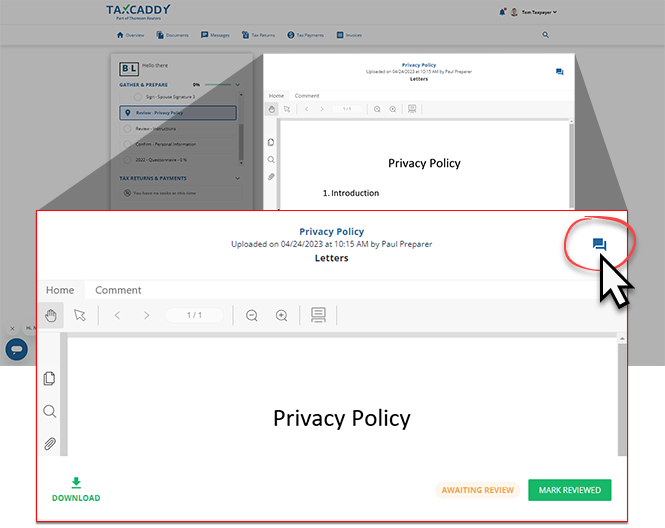Screen dimensions: 665x528
Task: Click zoom in in the small background viewer
Action: (393, 109)
